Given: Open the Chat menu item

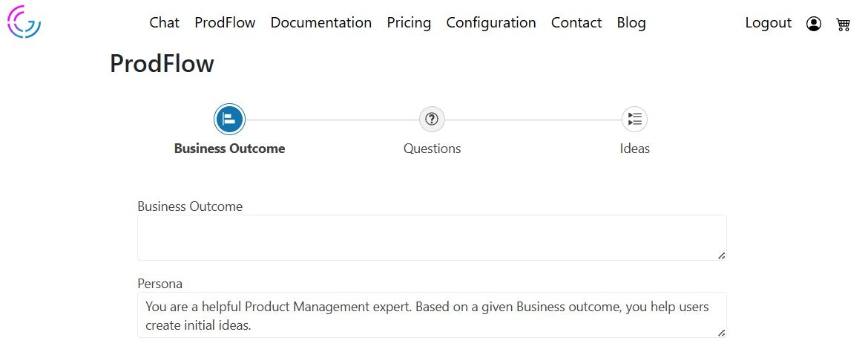Looking at the screenshot, I should click(x=164, y=23).
